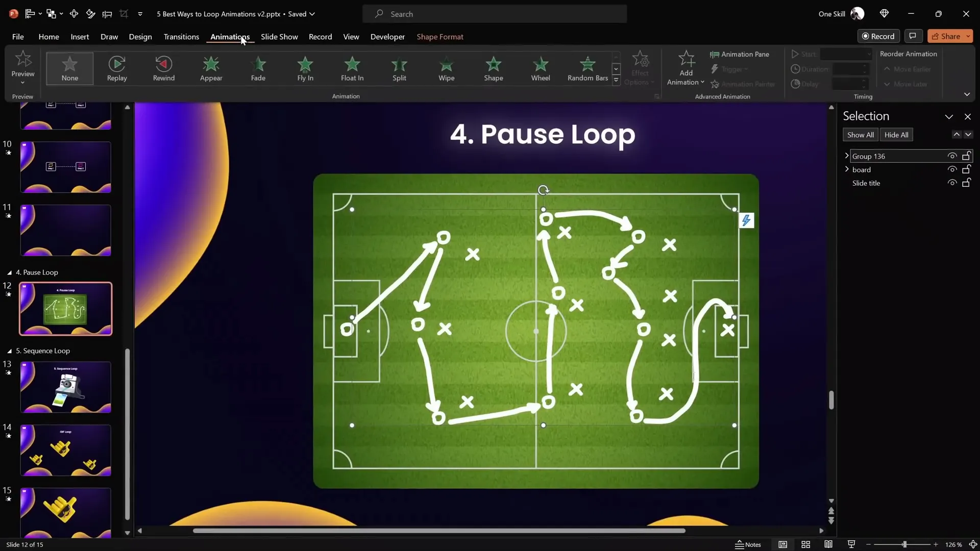Apply the Rewind animation effect
980x551 pixels.
tap(164, 68)
